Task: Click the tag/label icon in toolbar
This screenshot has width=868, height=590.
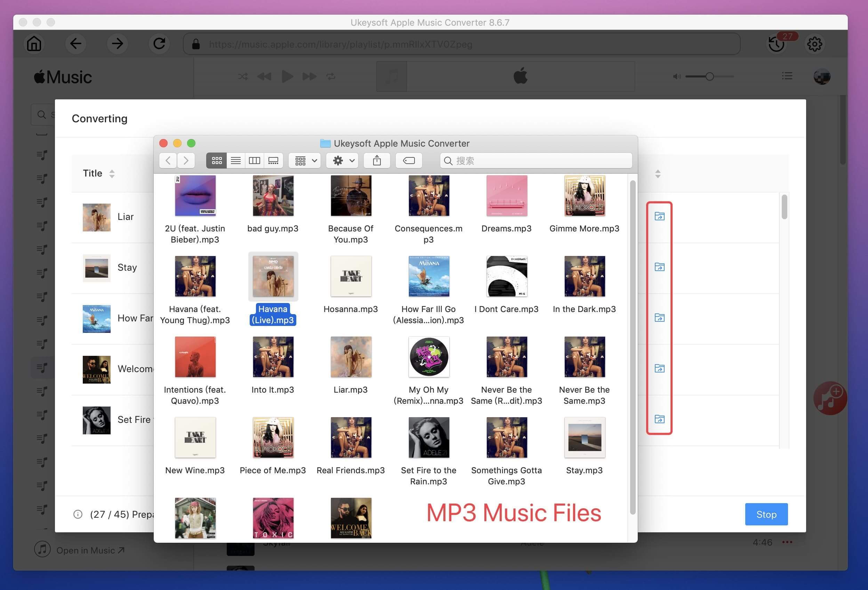Action: (409, 160)
